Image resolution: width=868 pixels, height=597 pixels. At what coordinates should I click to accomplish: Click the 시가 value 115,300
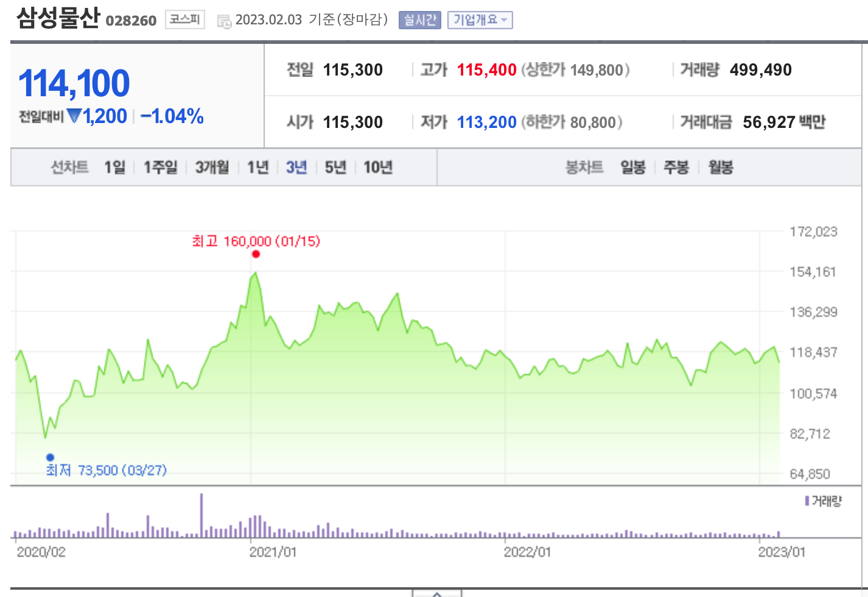[353, 122]
